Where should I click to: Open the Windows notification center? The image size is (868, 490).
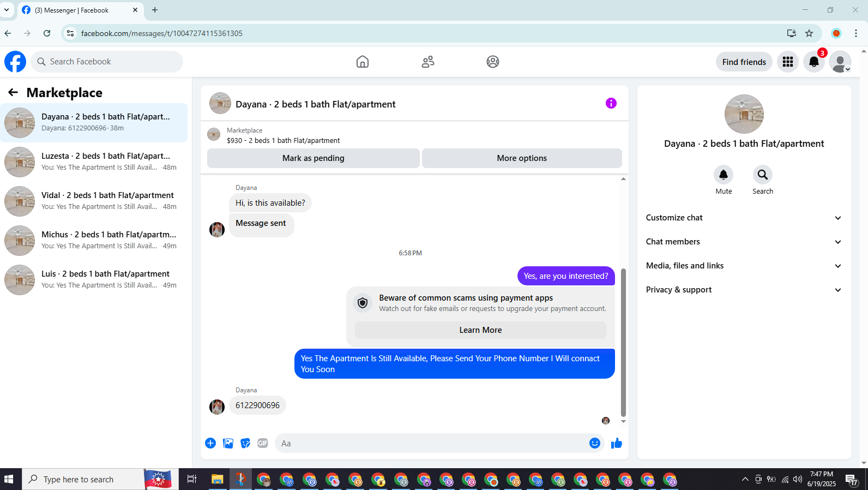(852, 479)
